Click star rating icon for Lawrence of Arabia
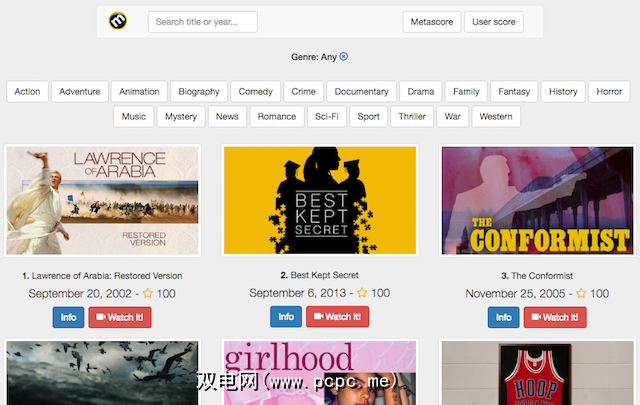 [148, 294]
